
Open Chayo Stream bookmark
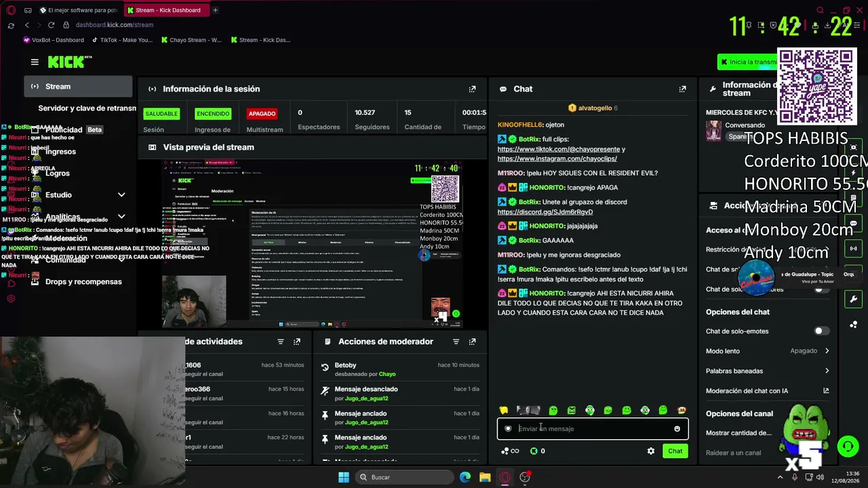(x=191, y=40)
